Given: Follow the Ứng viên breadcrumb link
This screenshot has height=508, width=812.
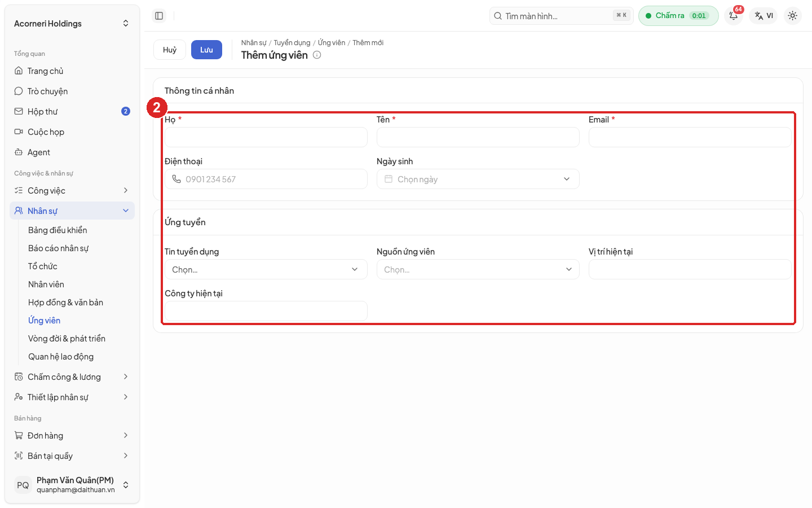Looking at the screenshot, I should click(x=332, y=43).
